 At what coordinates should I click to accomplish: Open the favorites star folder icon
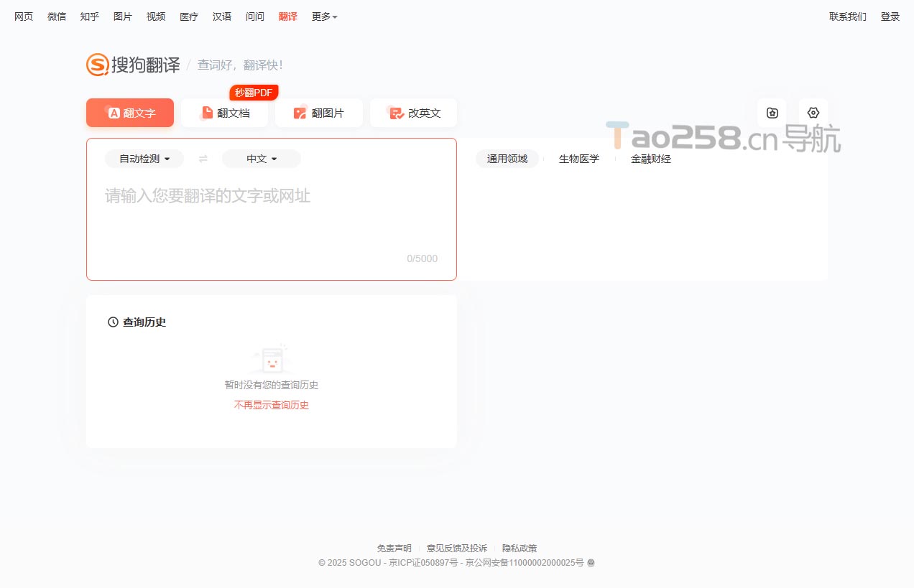pos(772,113)
